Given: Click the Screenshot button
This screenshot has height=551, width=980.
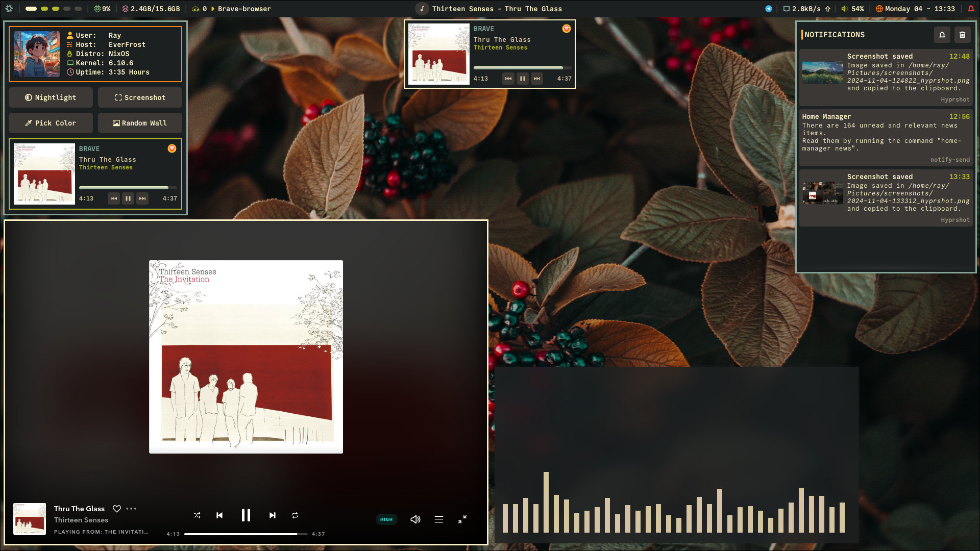Looking at the screenshot, I should (140, 97).
